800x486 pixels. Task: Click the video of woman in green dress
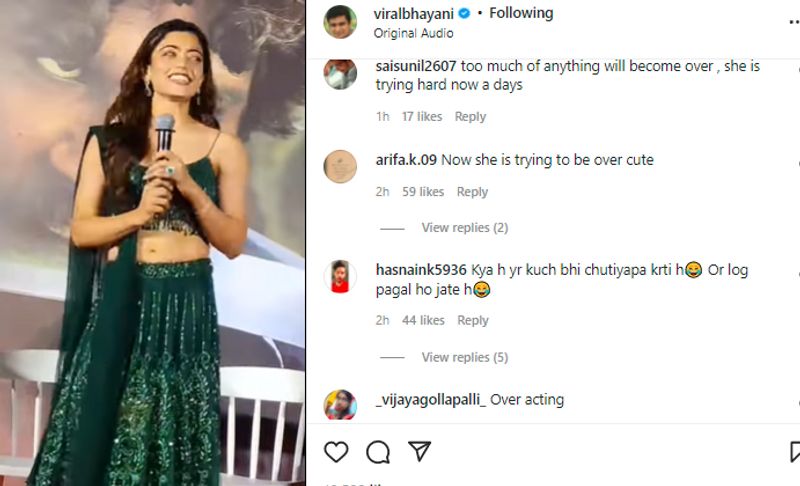pos(153,243)
